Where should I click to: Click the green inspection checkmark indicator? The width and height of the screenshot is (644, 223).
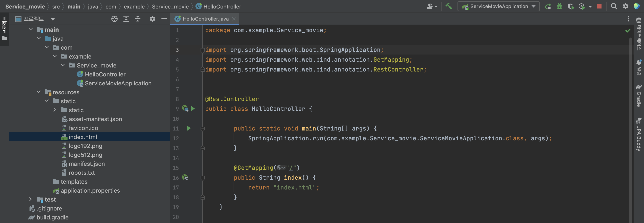628,30
